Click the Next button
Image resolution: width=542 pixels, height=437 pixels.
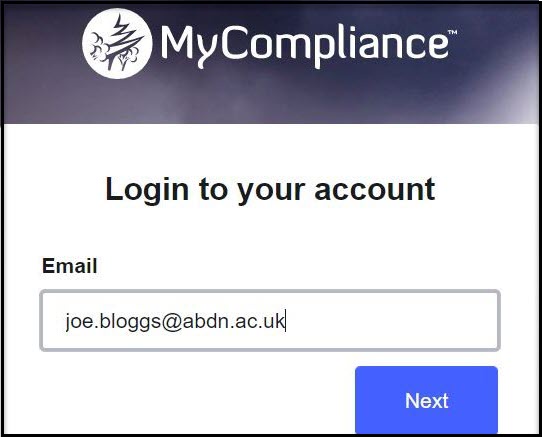tap(426, 400)
